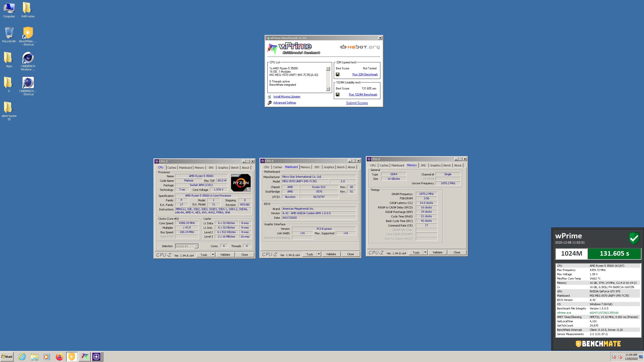Screen dimensions: 644x362
Task: Open the RAM notes folder
Action: (x=28, y=10)
